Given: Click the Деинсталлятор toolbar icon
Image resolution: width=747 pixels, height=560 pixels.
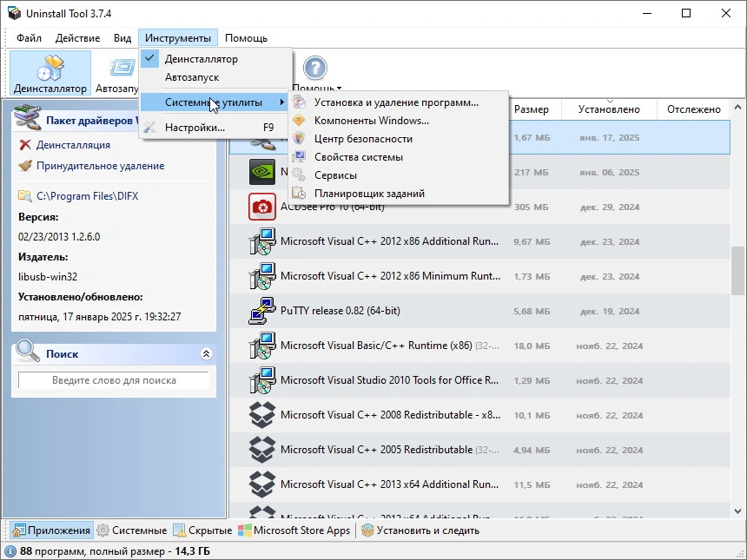Looking at the screenshot, I should click(50, 68).
